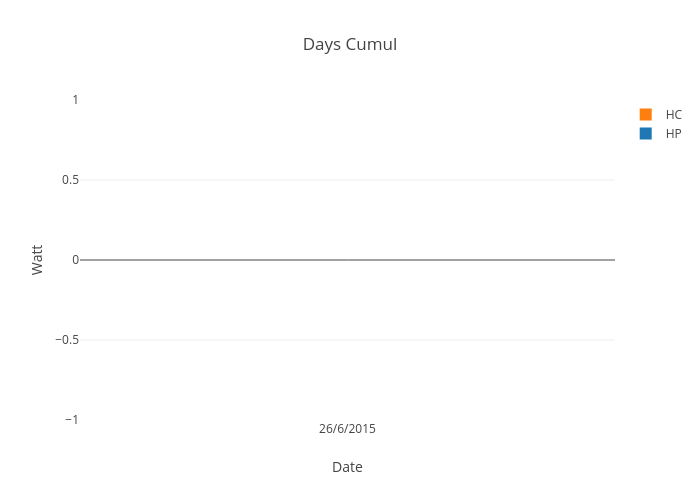
Task: Click the y-axis tick label −1
Action: coord(71,419)
